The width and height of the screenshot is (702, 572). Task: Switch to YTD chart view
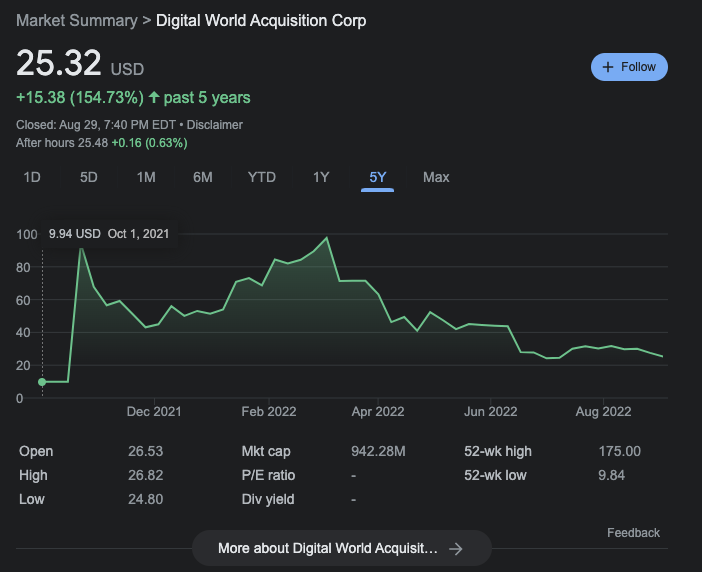[262, 177]
